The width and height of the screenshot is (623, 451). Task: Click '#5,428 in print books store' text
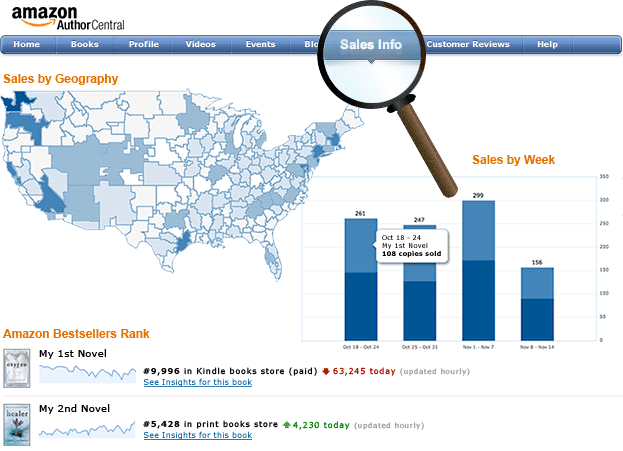tap(211, 424)
